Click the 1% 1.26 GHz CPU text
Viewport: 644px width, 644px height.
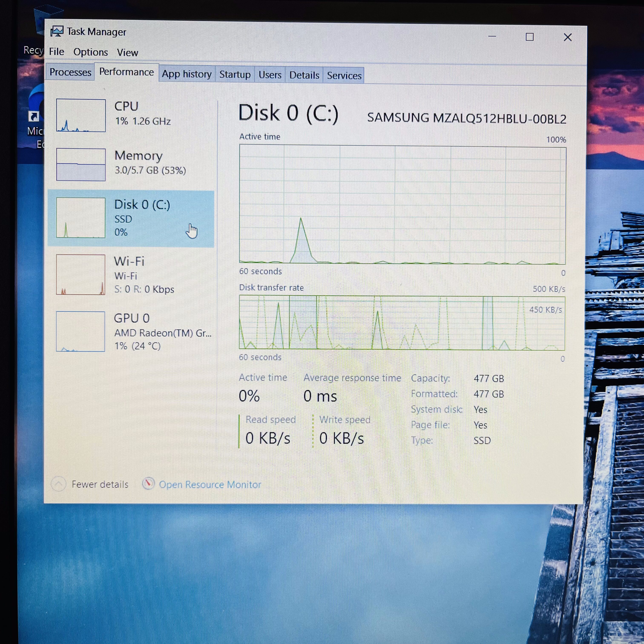[x=143, y=121]
